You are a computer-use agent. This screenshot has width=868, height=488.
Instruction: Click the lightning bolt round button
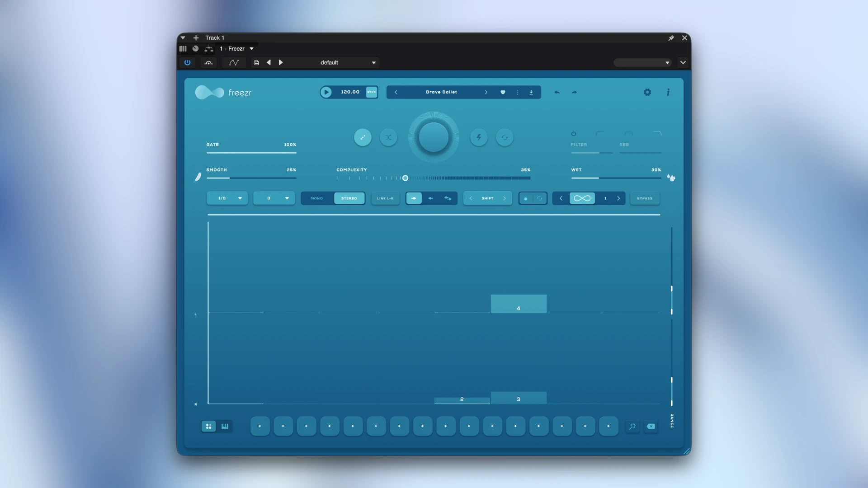pyautogui.click(x=479, y=137)
